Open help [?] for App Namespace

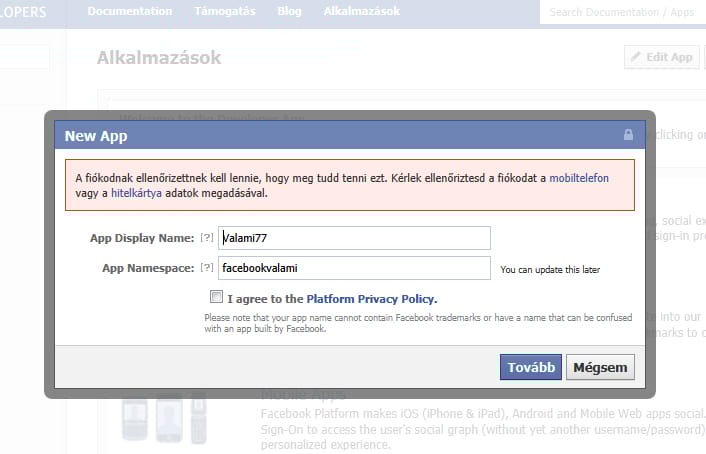click(x=207, y=268)
